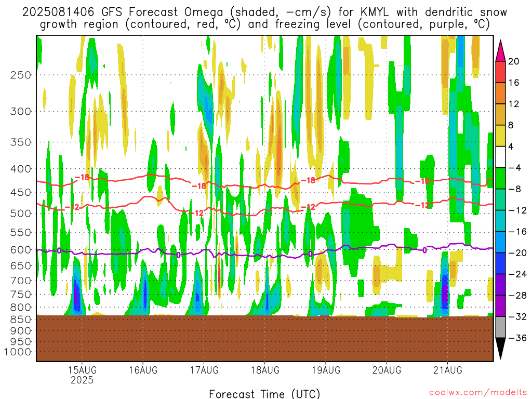This screenshot has width=532, height=399.
Task: Click the 19AUG date label
Action: (326, 370)
